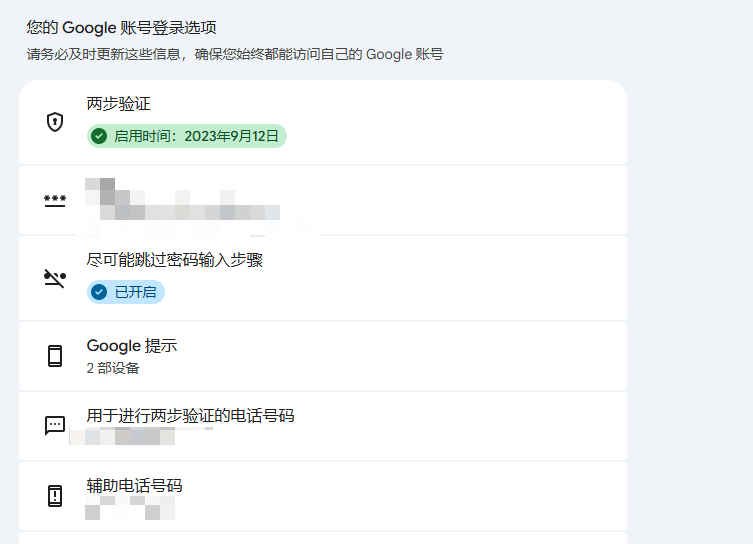Click the SMS message bubble icon

(55, 425)
